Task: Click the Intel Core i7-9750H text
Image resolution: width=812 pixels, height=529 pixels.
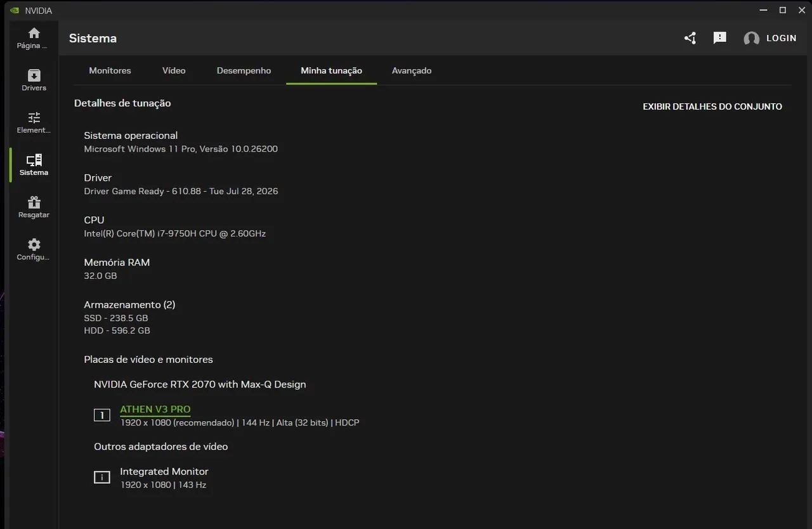Action: tap(174, 233)
